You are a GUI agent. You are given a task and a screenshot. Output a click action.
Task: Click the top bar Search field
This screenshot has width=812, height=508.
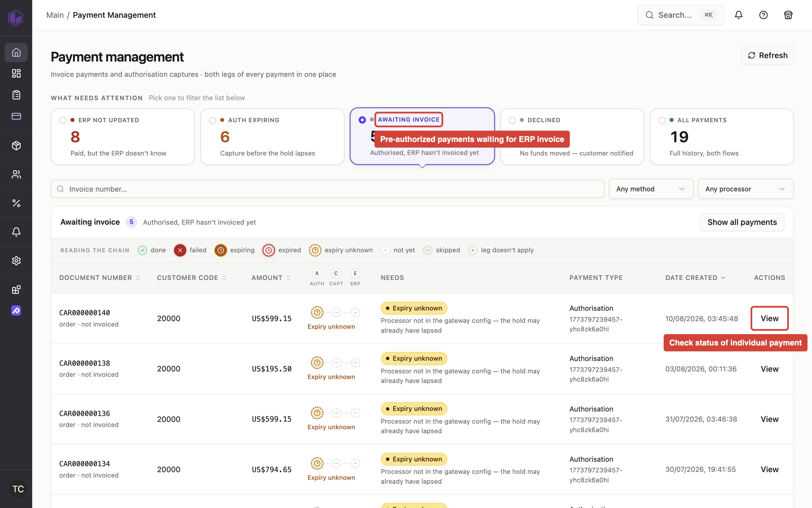click(x=680, y=15)
